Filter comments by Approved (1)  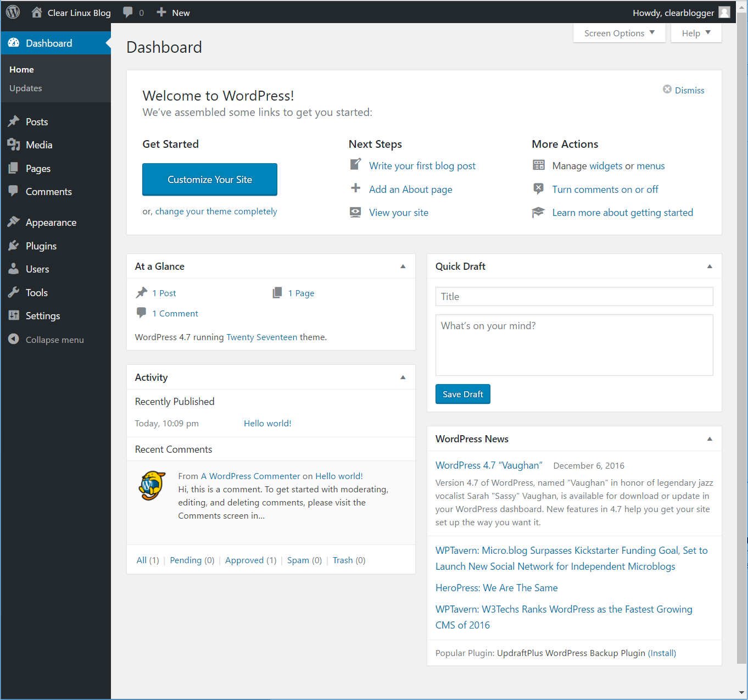tap(251, 560)
